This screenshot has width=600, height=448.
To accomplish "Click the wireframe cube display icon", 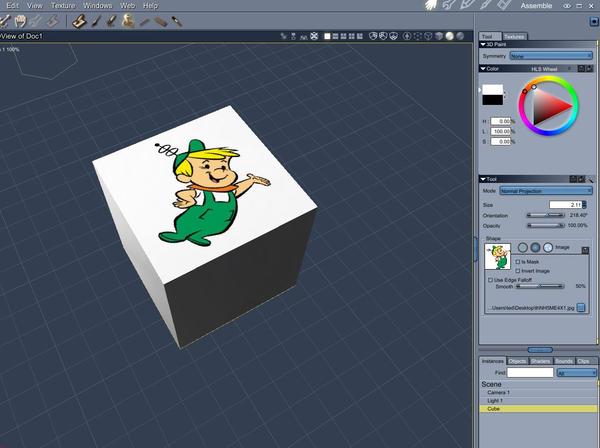I will pyautogui.click(x=429, y=36).
